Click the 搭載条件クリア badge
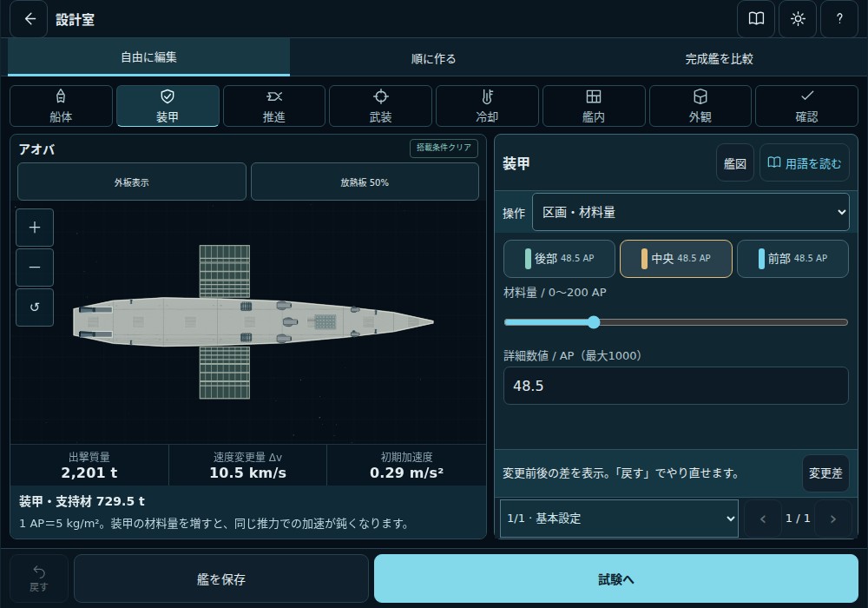The height and width of the screenshot is (608, 868). click(x=444, y=148)
